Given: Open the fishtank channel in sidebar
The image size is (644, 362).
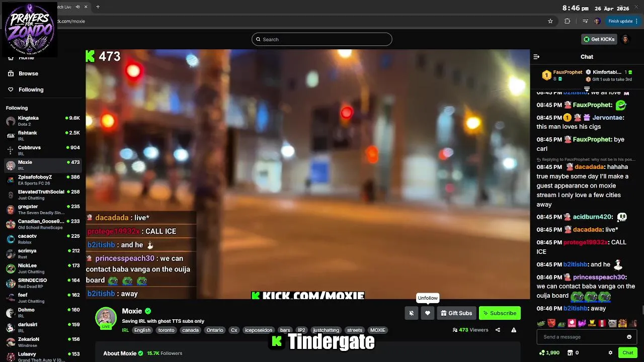Looking at the screenshot, I should tap(43, 136).
